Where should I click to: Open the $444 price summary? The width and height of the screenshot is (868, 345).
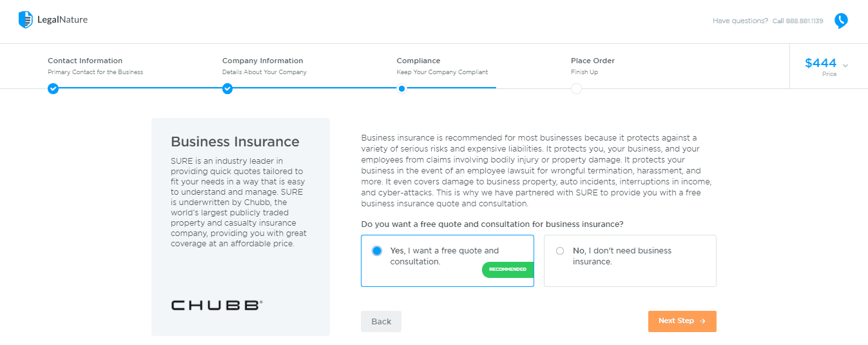(820, 63)
